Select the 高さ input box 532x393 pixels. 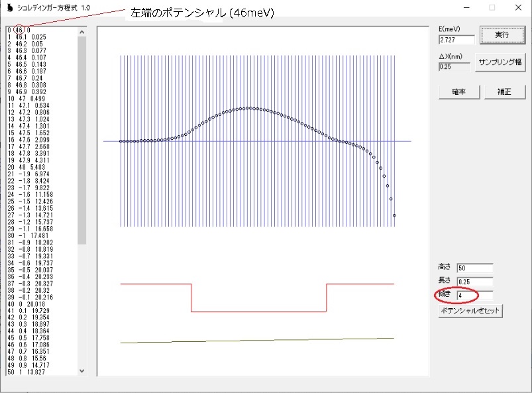(x=474, y=268)
